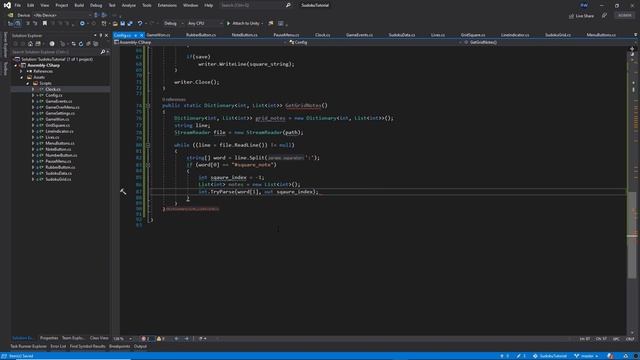The image size is (640, 360).
Task: Select GameOverMenu.cs in Solution Explorer
Action: click(62, 107)
